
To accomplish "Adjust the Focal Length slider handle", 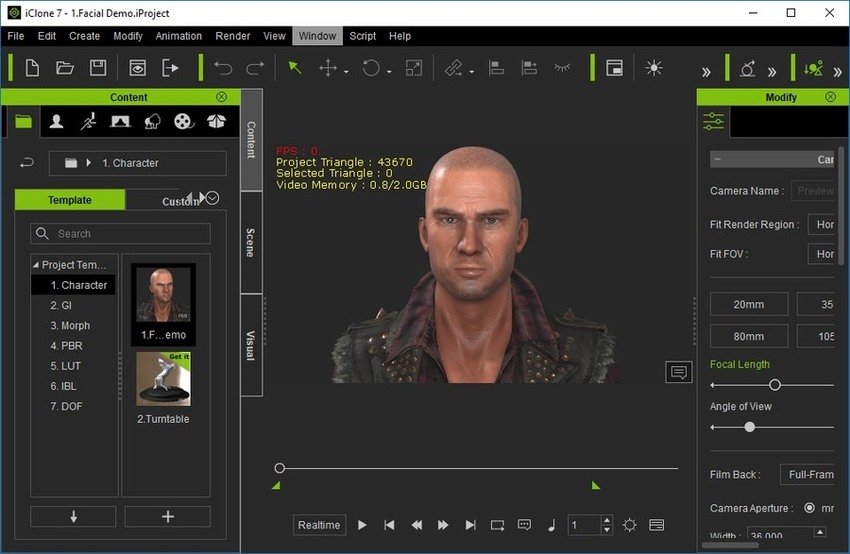I will (x=775, y=385).
